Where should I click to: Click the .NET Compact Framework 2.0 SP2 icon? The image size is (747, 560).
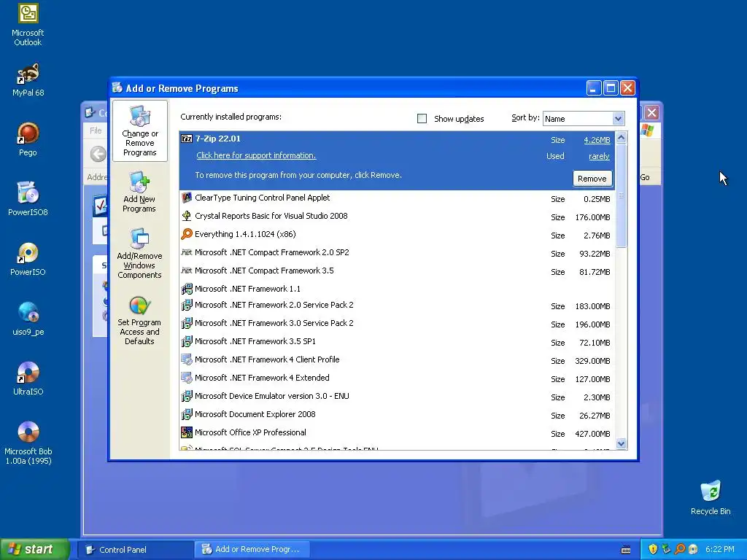click(x=187, y=252)
